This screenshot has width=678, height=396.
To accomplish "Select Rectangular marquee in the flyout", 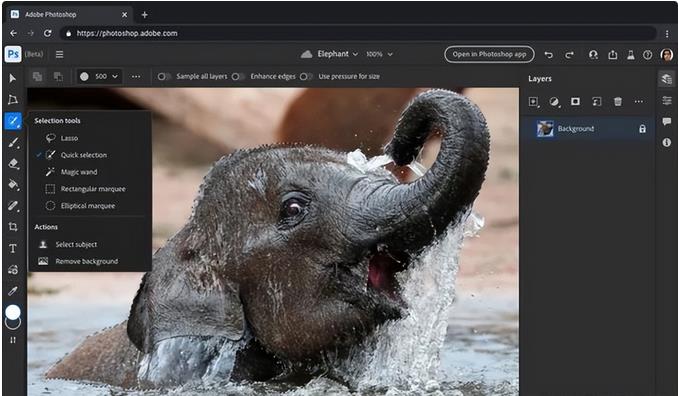I will click(x=93, y=189).
